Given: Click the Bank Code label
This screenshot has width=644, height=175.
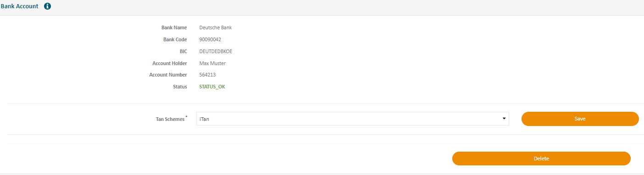Looking at the screenshot, I should 175,39.
